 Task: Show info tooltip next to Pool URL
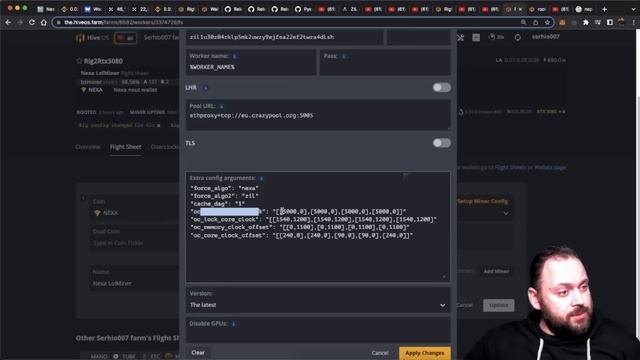[221, 106]
